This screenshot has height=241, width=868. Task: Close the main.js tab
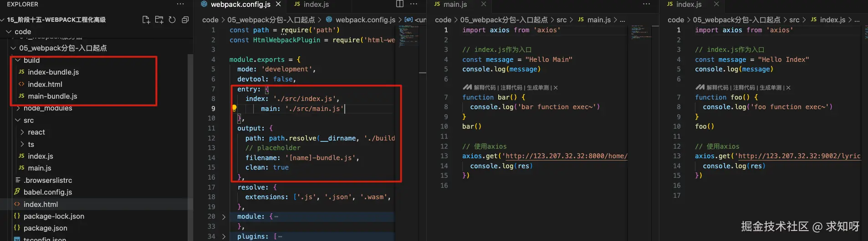click(484, 4)
